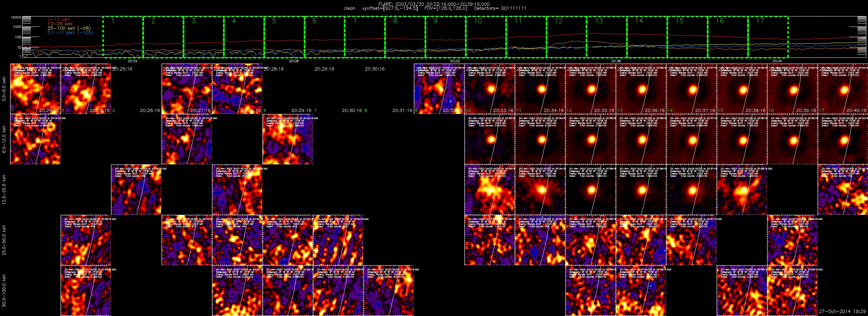Select the orange 12-25 keV legend entry
Image resolution: width=868 pixels, height=316 pixels.
(x=60, y=24)
